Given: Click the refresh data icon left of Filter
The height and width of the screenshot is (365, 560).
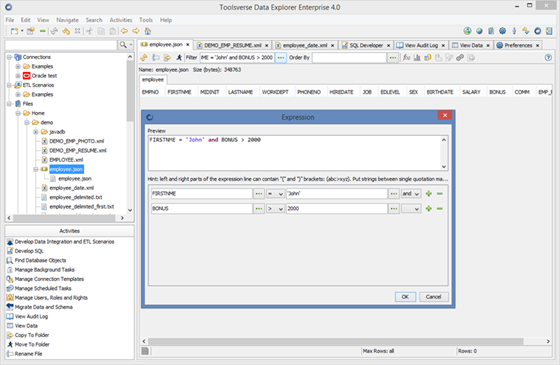Looking at the screenshot, I should click(144, 58).
